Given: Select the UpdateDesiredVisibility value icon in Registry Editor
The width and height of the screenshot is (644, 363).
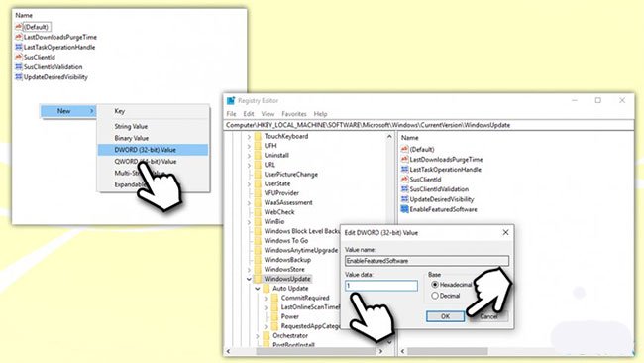Looking at the screenshot, I should [x=404, y=199].
